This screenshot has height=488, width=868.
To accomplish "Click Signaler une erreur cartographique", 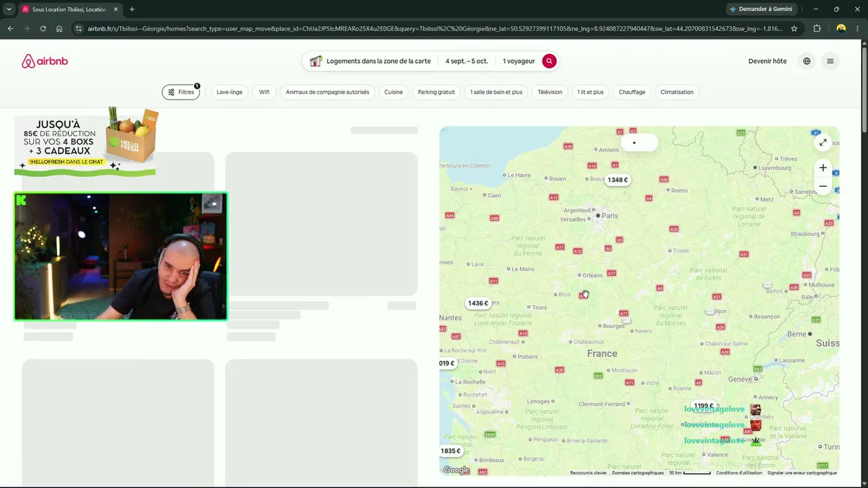I will tap(802, 473).
